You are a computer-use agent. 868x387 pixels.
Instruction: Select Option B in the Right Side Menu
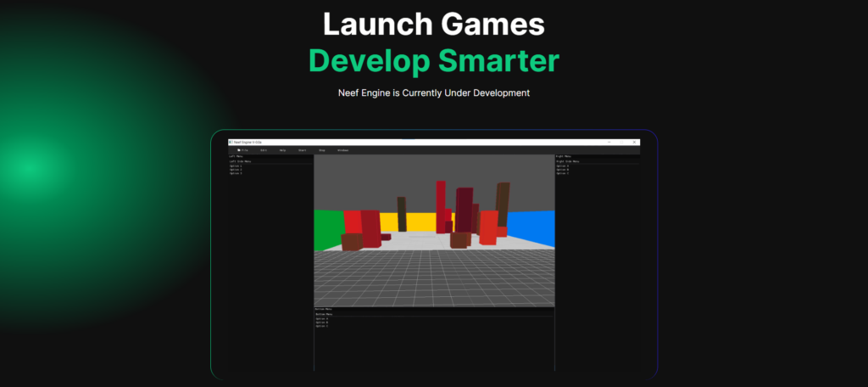pyautogui.click(x=563, y=170)
